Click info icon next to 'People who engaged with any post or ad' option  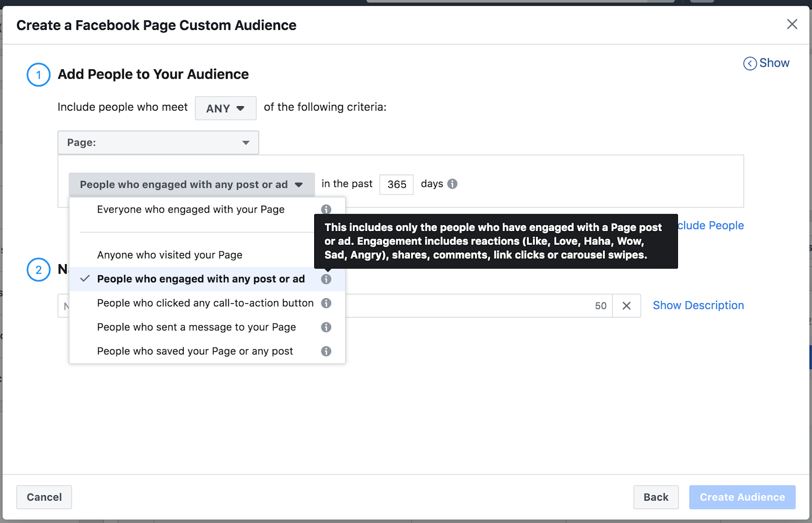coord(326,279)
